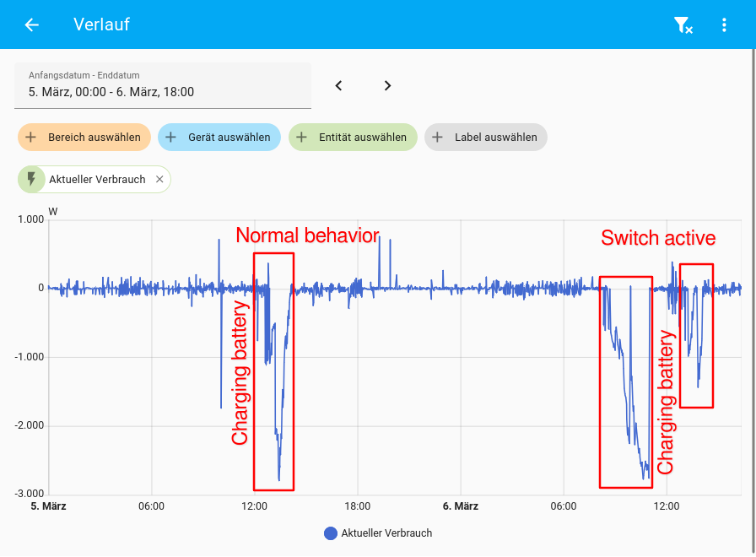Screen dimensions: 756x557
Task: Open the three-dot overflow menu
Action: 724,25
